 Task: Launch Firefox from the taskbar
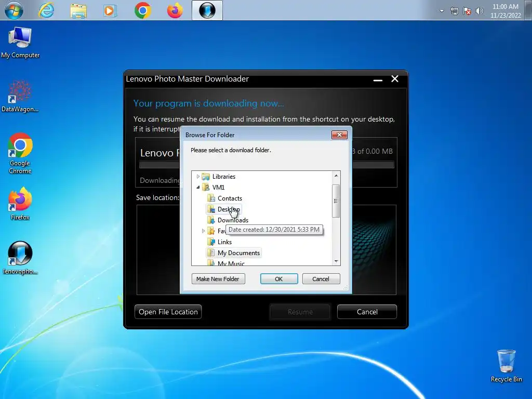[x=175, y=10]
